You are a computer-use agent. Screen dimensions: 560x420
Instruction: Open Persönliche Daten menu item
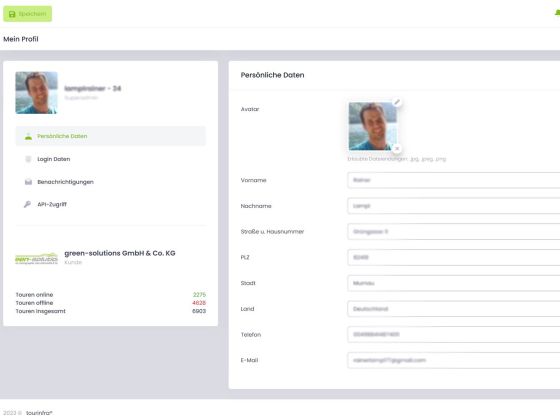(x=111, y=136)
